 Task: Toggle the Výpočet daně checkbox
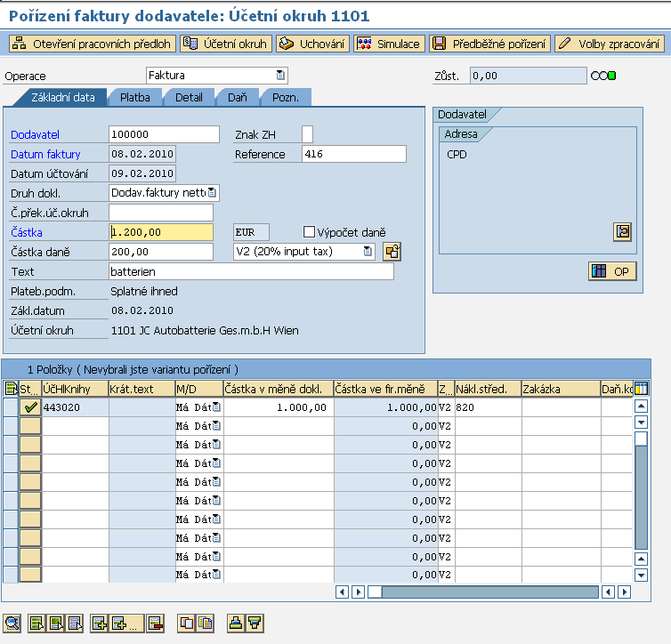(x=309, y=232)
